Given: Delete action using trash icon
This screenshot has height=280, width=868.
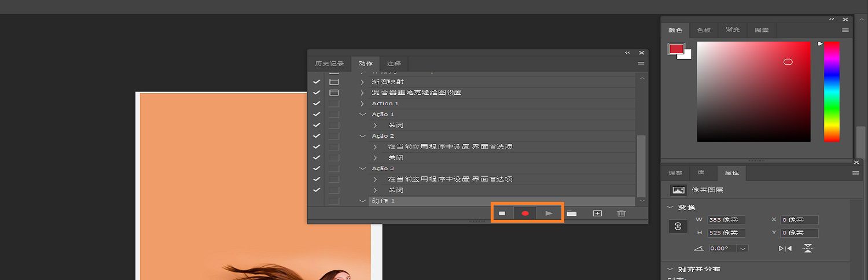Looking at the screenshot, I should (x=621, y=213).
